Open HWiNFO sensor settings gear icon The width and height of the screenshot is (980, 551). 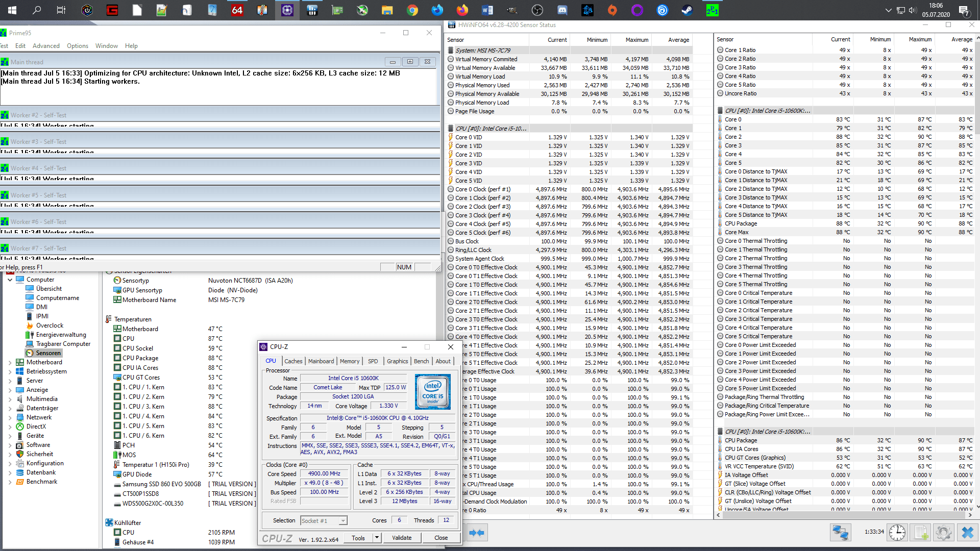click(944, 533)
